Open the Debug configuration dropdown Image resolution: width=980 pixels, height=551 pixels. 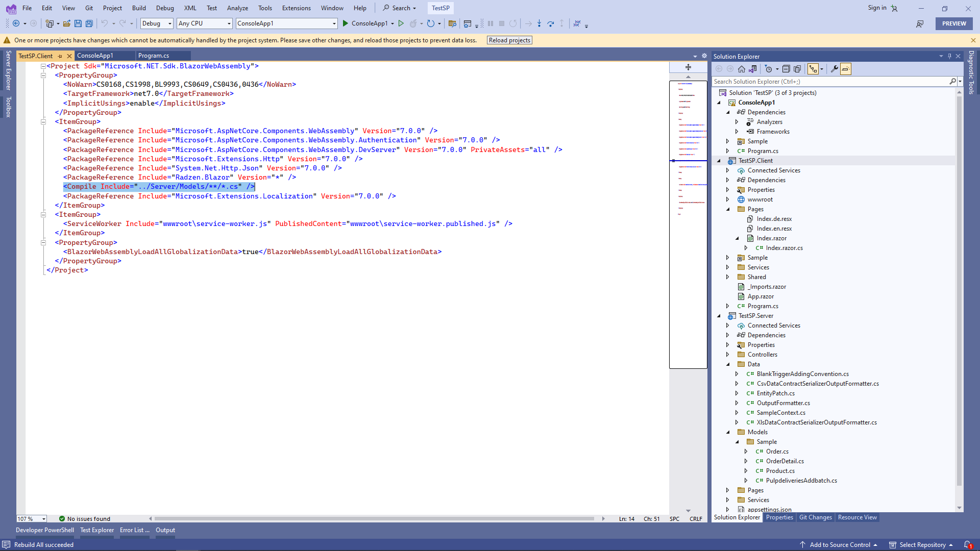tap(157, 23)
